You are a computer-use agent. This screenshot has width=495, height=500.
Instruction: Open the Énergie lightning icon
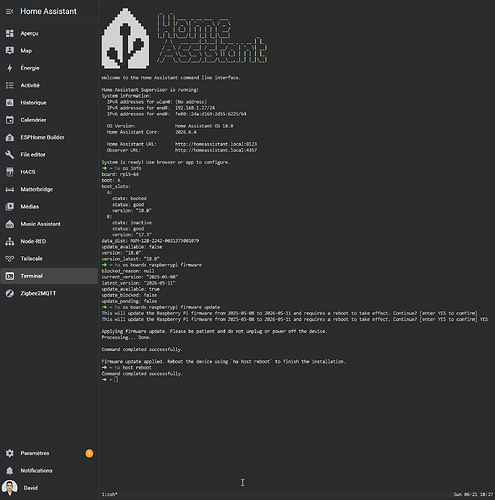coord(10,68)
